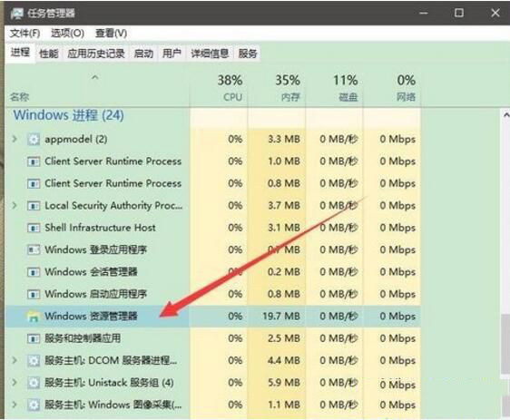Click the 3.1 MB memory value
Viewport: 510px width, 420px height.
tap(284, 228)
